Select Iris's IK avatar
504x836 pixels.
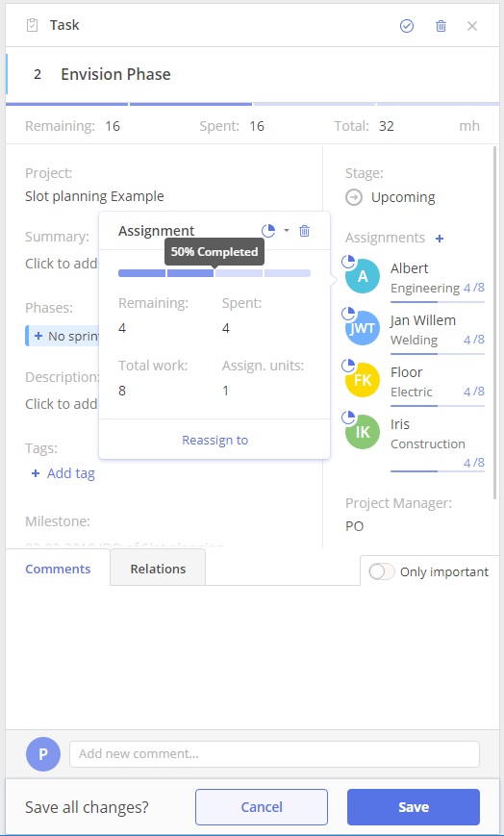click(x=363, y=432)
